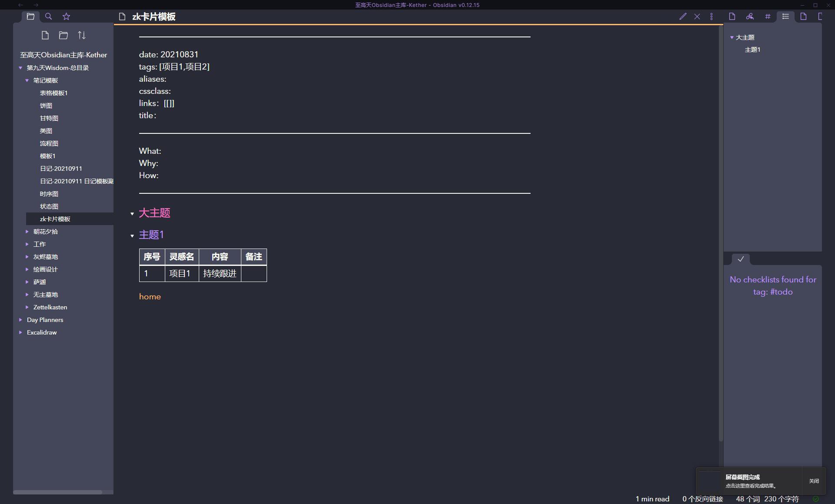Collapse the 笔记模板 folder
This screenshot has height=504, width=835.
[27, 80]
